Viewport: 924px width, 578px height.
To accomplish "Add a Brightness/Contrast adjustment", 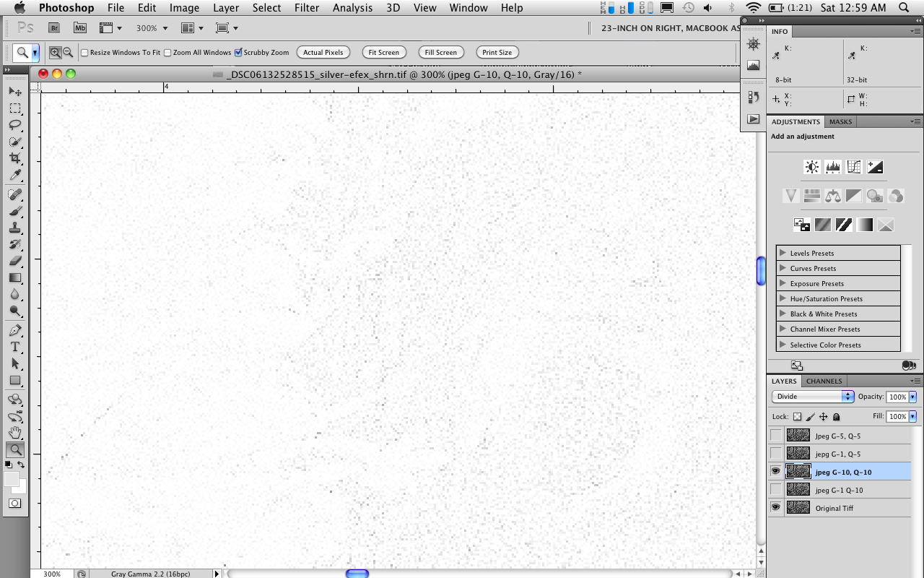I will [812, 167].
